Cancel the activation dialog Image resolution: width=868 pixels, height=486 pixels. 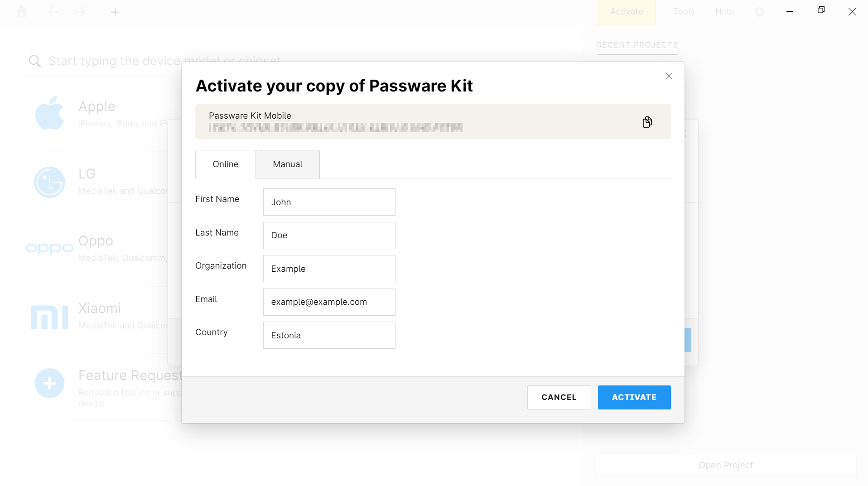click(559, 397)
